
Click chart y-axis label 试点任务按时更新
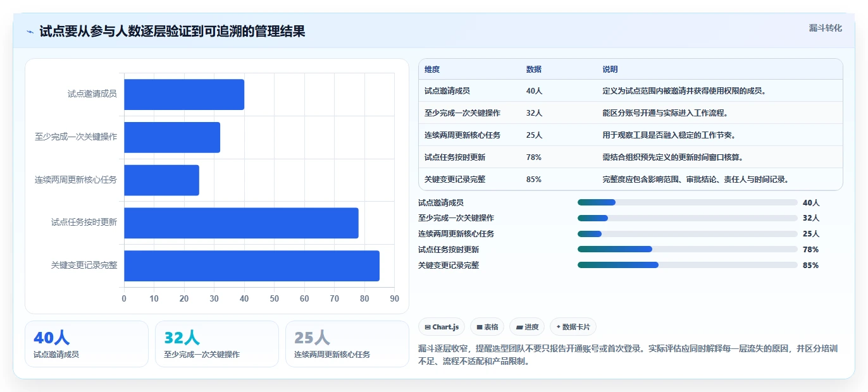point(84,223)
